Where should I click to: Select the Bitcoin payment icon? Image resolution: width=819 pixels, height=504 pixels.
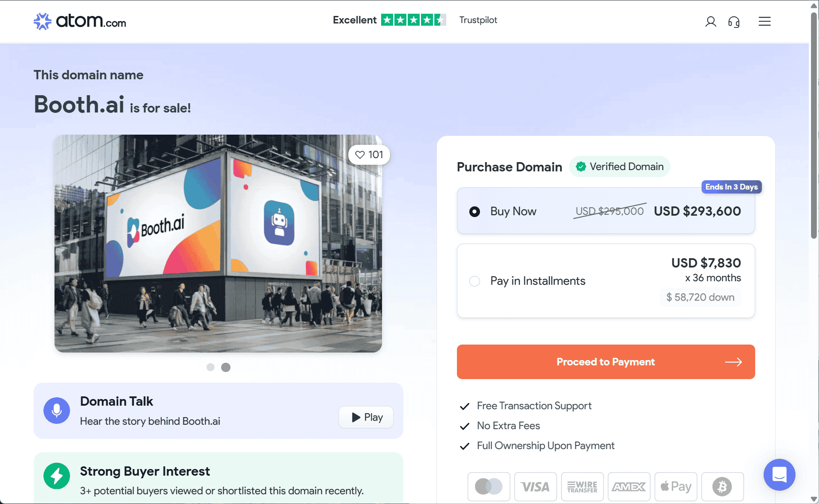(x=722, y=487)
